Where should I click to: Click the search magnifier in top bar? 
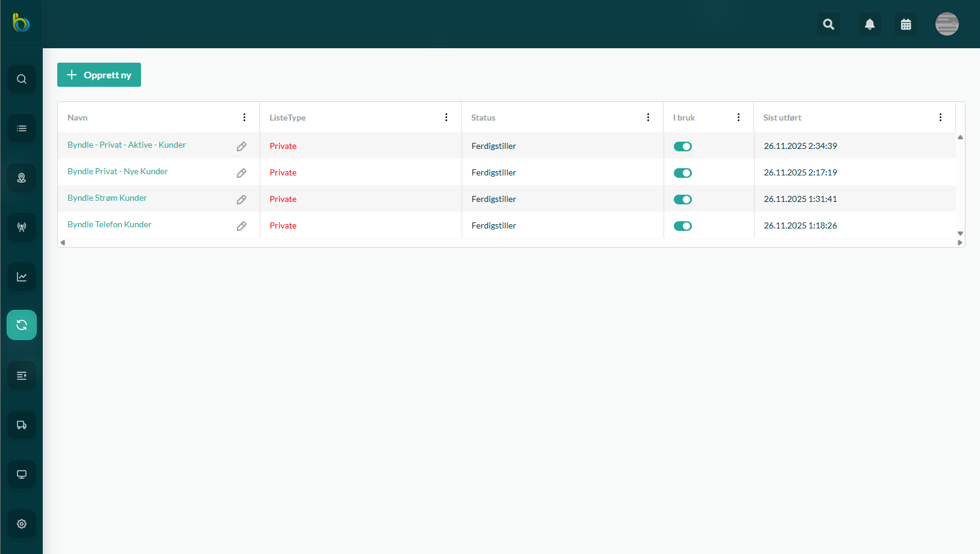pos(829,24)
